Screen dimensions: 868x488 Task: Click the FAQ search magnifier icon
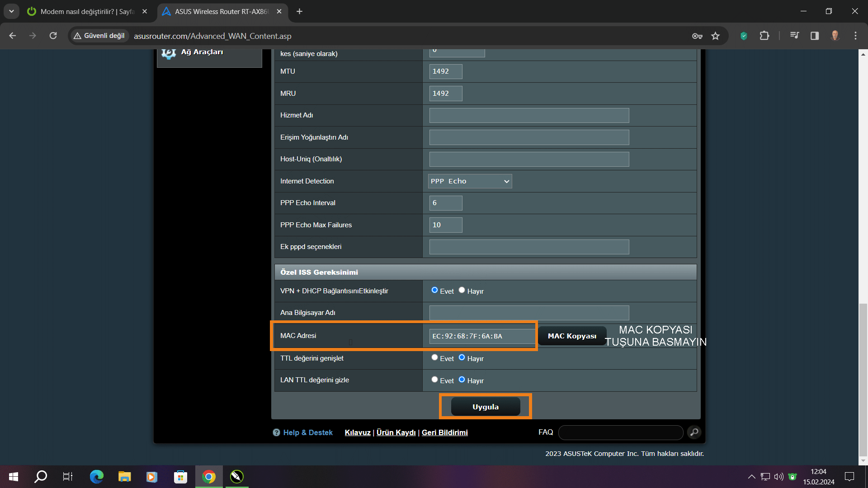(x=694, y=432)
